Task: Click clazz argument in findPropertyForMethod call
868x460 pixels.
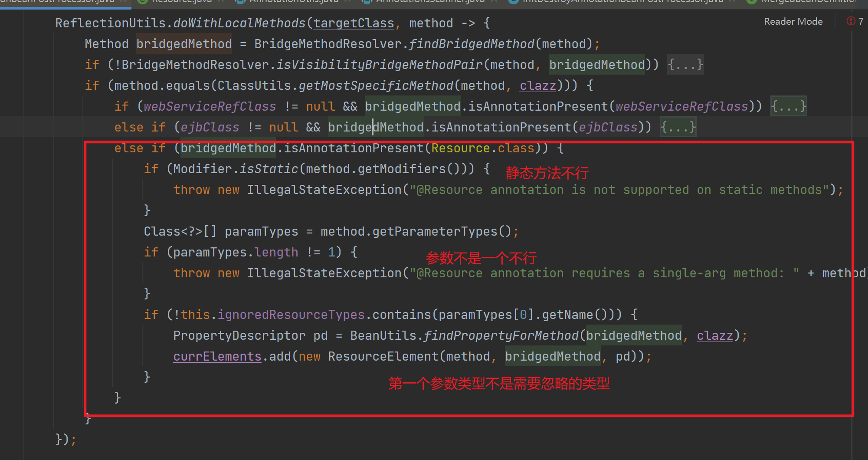Action: click(x=715, y=335)
